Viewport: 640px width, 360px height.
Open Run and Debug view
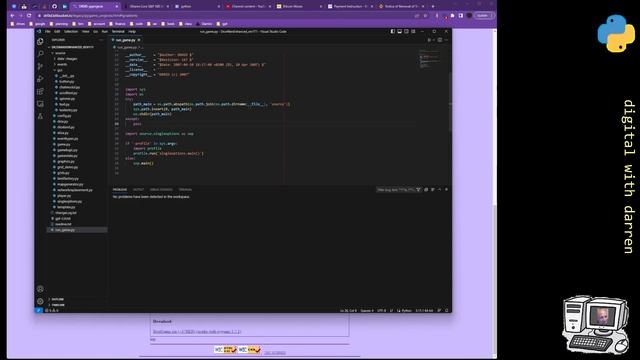tap(40, 79)
